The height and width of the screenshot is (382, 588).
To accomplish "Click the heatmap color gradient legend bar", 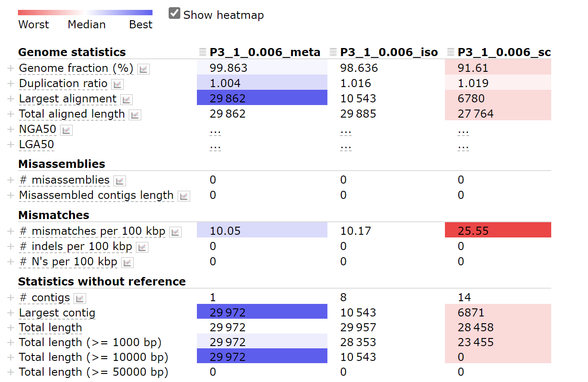I will click(x=85, y=13).
